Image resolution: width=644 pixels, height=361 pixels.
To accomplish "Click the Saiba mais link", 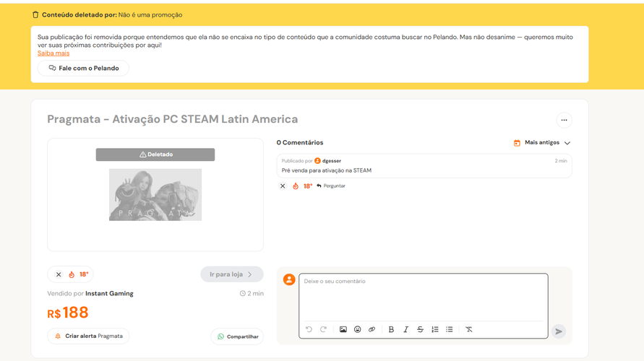I will [x=53, y=53].
